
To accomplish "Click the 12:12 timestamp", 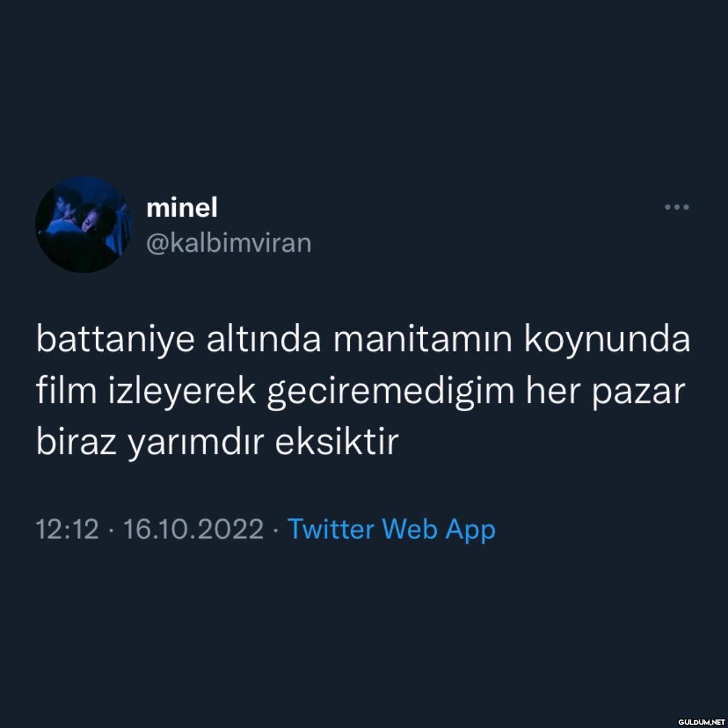I will pyautogui.click(x=68, y=529).
